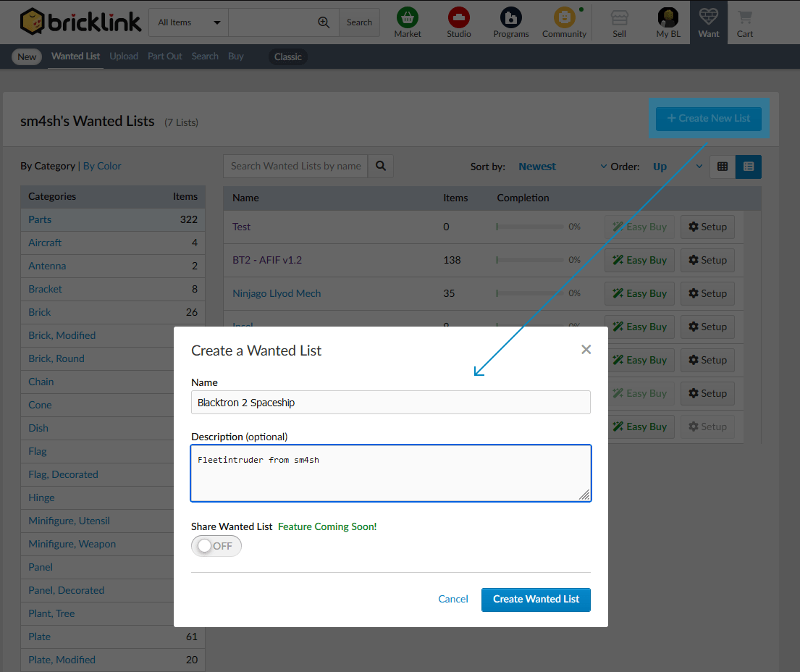The height and width of the screenshot is (672, 800).
Task: Click Test list completion bar
Action: pos(530,227)
